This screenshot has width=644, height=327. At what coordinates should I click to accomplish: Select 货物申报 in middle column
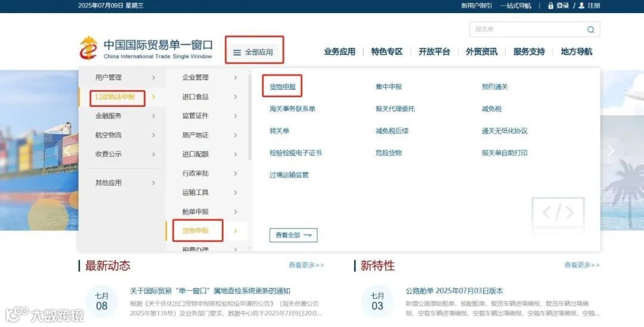point(196,230)
